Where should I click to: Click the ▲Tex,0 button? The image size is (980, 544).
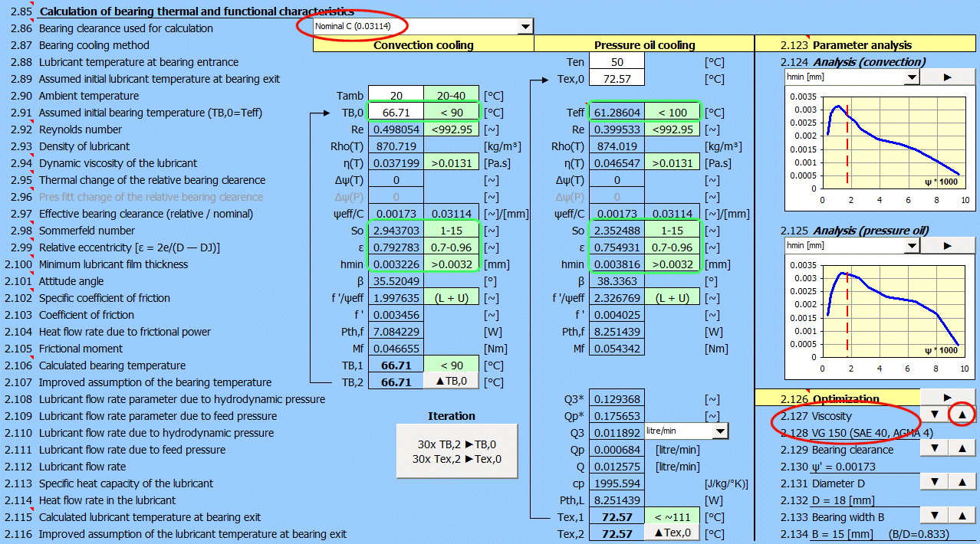(672, 533)
